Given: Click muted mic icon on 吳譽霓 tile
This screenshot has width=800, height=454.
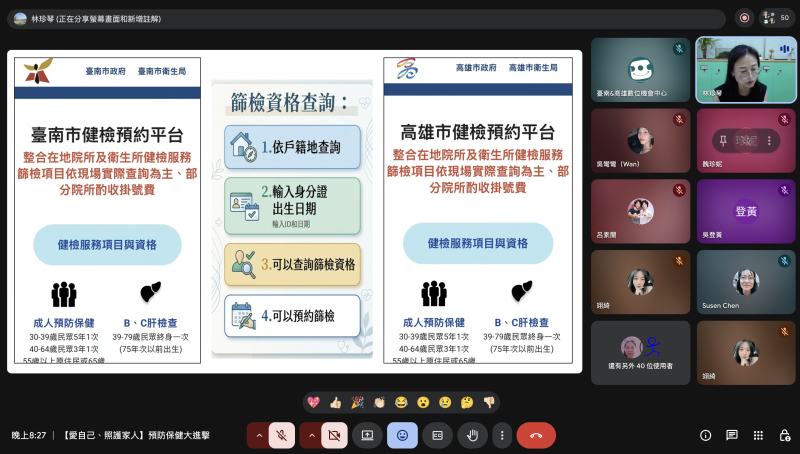Looking at the screenshot, I should click(679, 120).
